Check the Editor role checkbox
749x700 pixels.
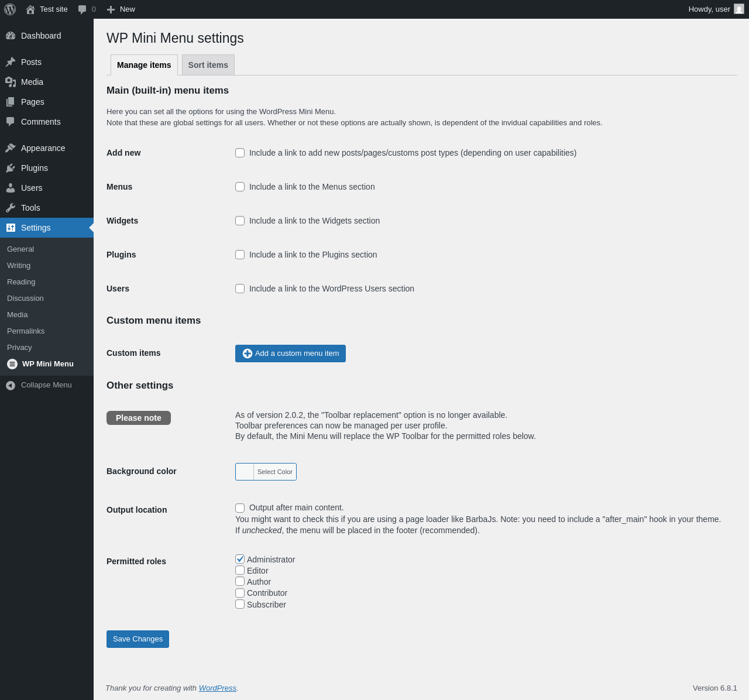tap(240, 570)
